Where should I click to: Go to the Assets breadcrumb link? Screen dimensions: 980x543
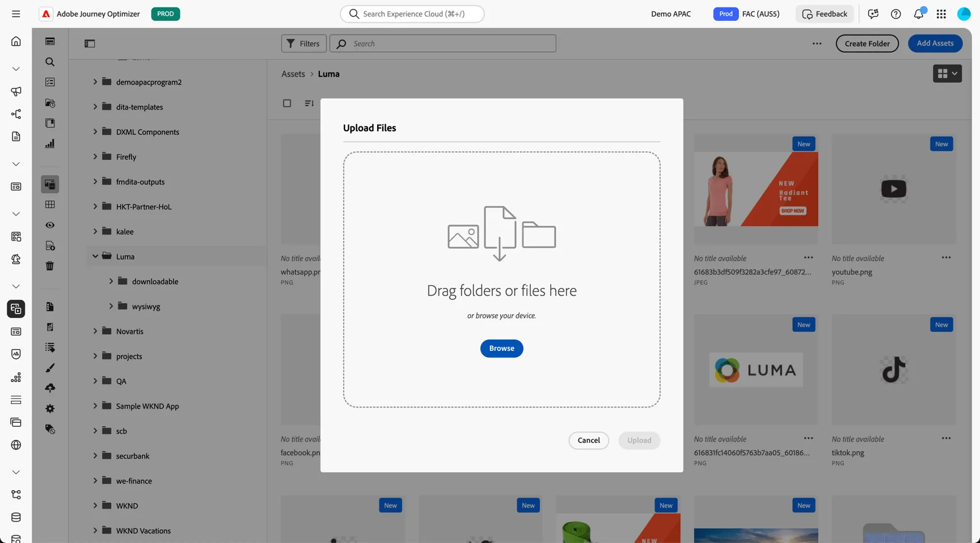(x=293, y=74)
